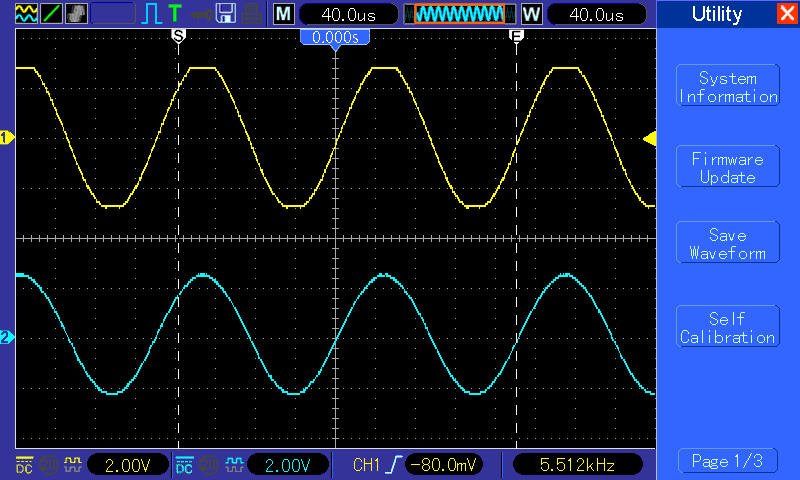Click the CH2 2.00V scale value
Image resolution: width=800 pixels, height=480 pixels.
tap(288, 465)
